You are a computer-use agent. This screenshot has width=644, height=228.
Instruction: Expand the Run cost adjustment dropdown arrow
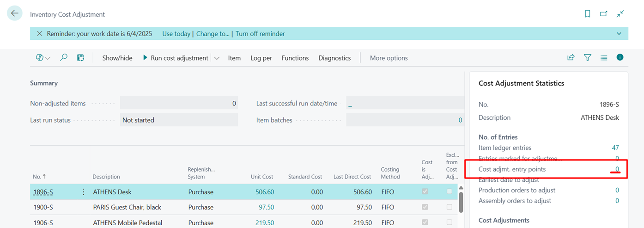click(x=217, y=58)
